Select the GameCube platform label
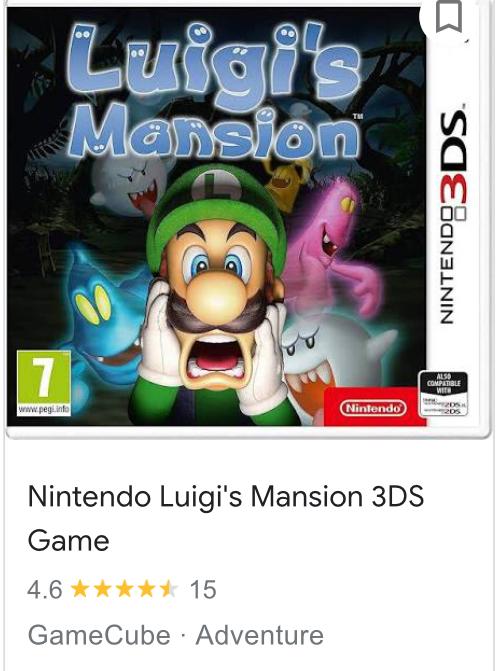Viewport: 496px width, 671px height. [x=99, y=635]
